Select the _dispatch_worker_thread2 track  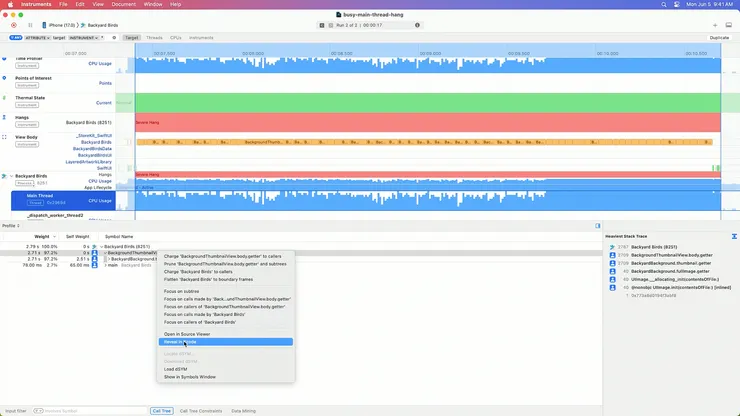tap(55, 215)
